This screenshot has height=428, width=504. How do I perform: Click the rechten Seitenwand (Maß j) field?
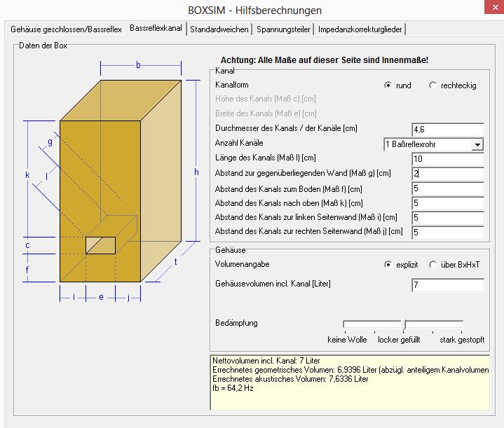tap(448, 232)
